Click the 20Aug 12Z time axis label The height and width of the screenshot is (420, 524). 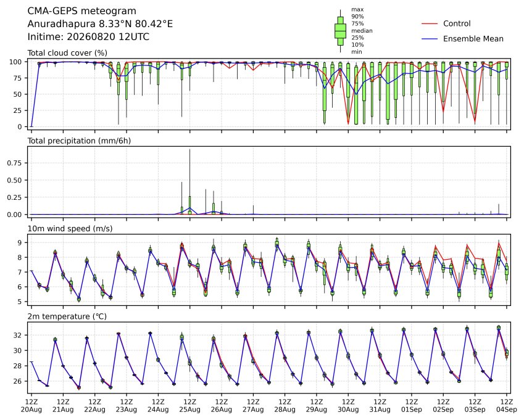(x=31, y=405)
